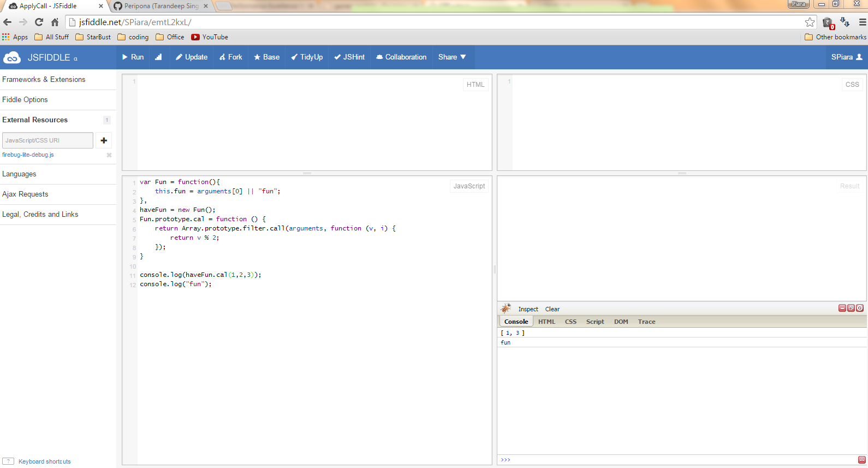Open the SPiara user account menu
The height and width of the screenshot is (468, 868).
click(847, 57)
